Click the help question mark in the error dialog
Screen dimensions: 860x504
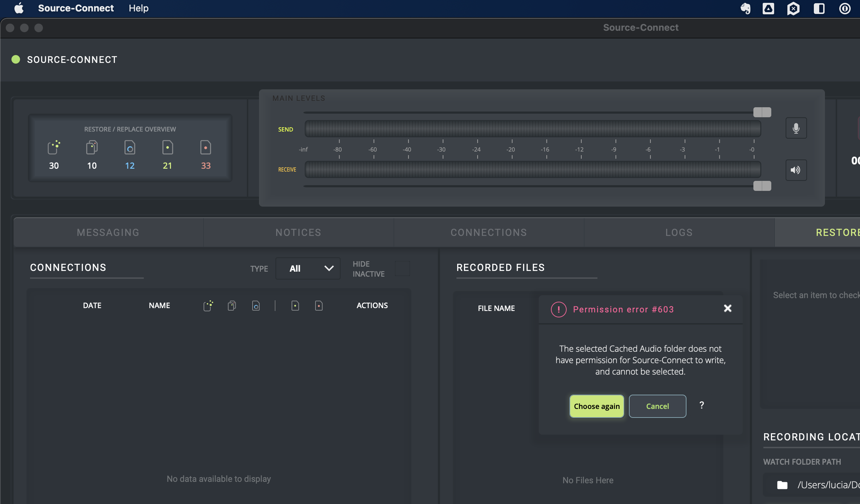[x=702, y=405]
